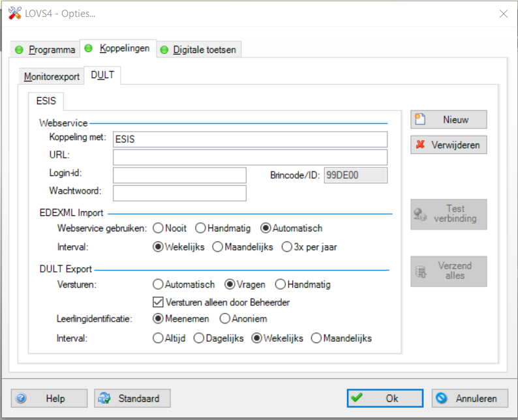Toggle Versturen alleen door Beheerder checkbox
The height and width of the screenshot is (420, 518).
click(x=159, y=302)
